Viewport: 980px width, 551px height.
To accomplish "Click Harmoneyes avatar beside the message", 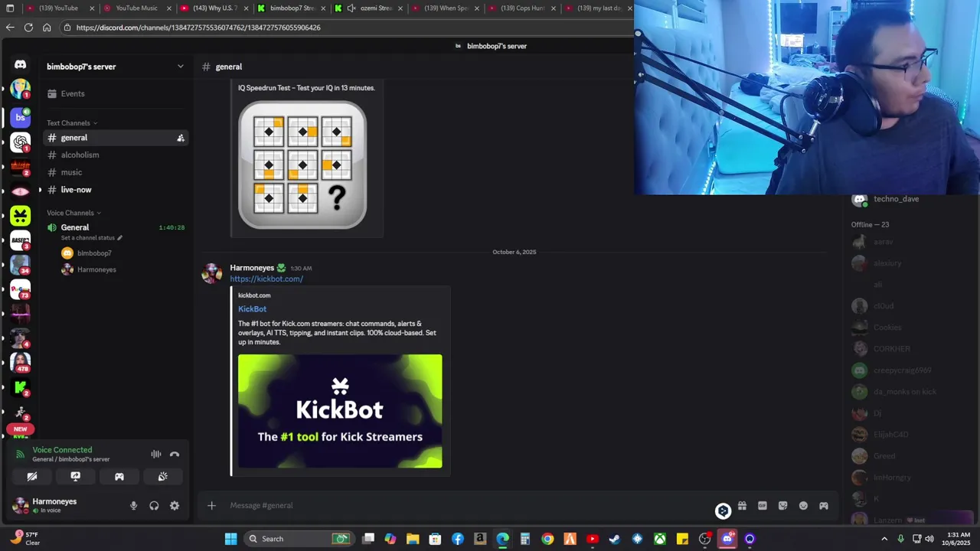I will [x=212, y=273].
